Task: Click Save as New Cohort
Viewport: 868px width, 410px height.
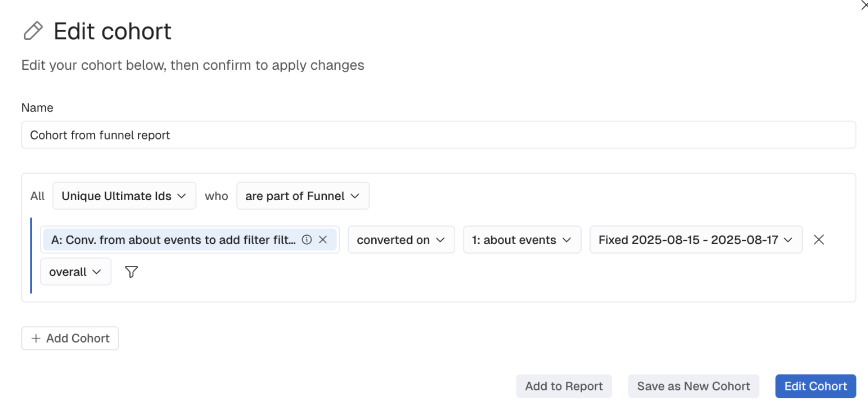Action: pos(693,386)
